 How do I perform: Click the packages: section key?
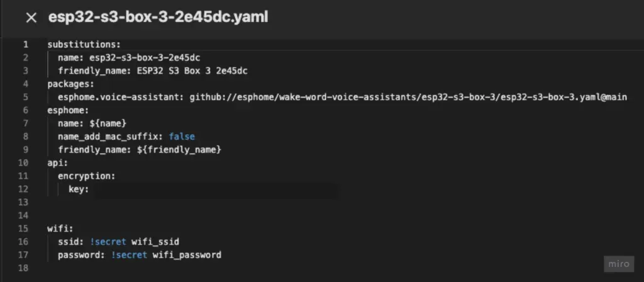tap(70, 84)
